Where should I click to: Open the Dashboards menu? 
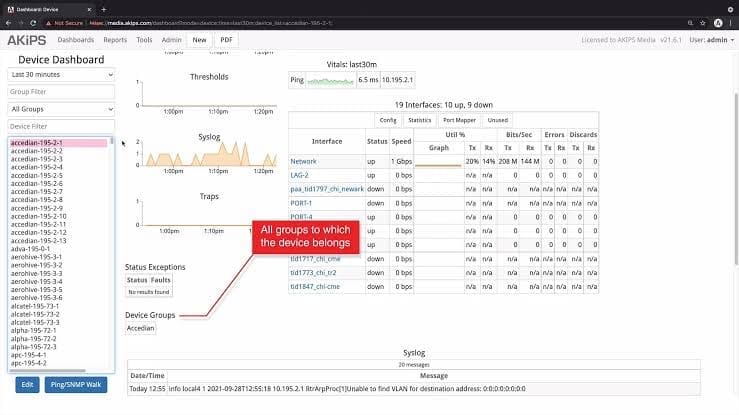tap(75, 40)
